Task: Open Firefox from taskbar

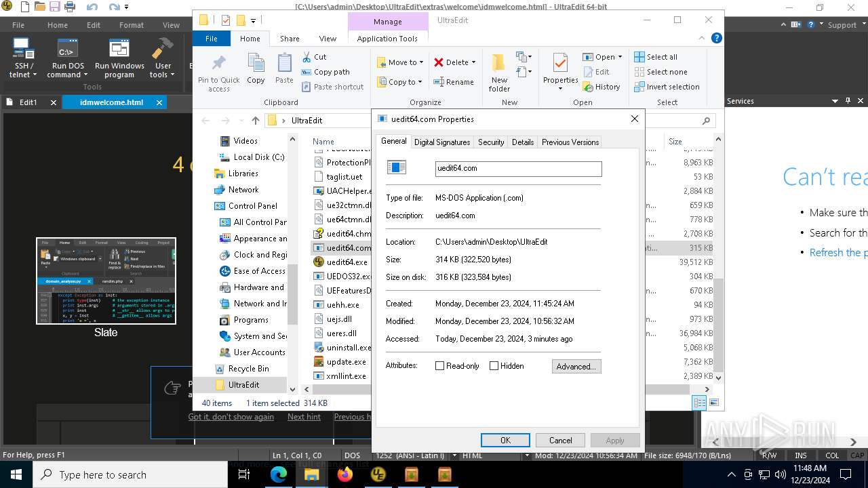Action: pyautogui.click(x=344, y=474)
